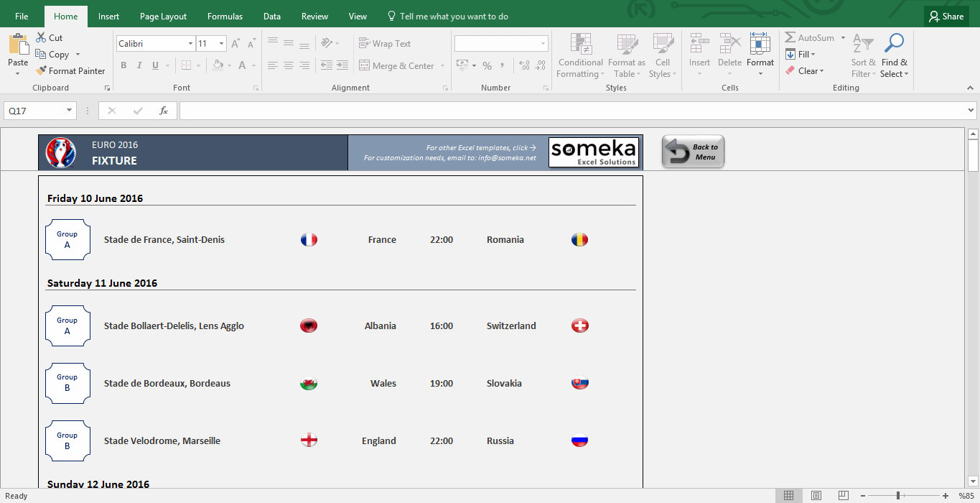Click the Paste clipboard icon
Viewport: 980px width, 503px height.
click(18, 45)
